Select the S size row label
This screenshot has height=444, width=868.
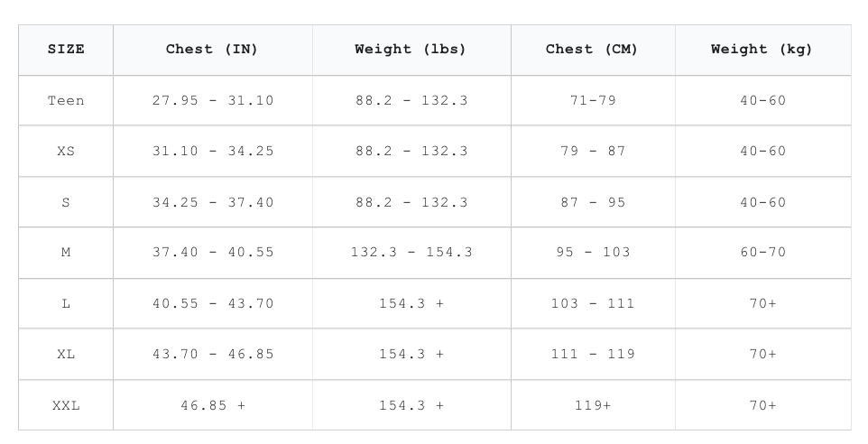[66, 202]
